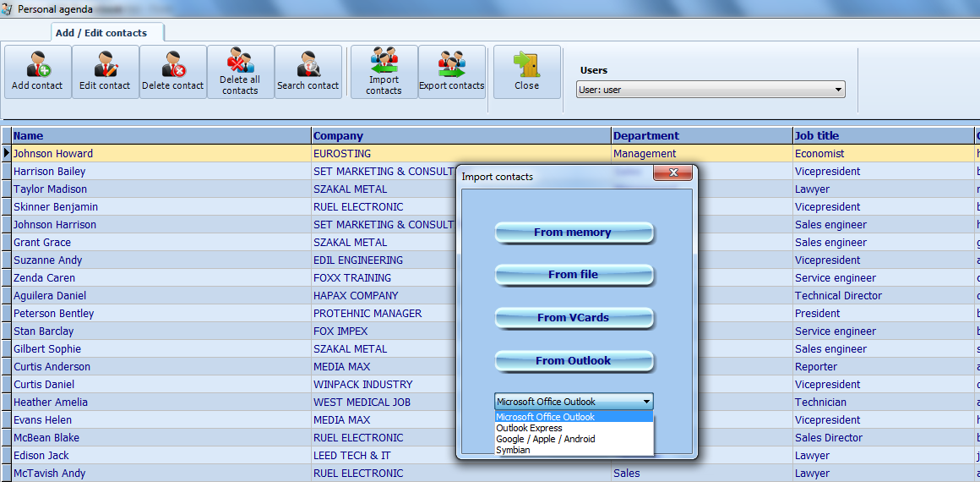
Task: Choose Google / Apple / Android option
Action: (545, 439)
